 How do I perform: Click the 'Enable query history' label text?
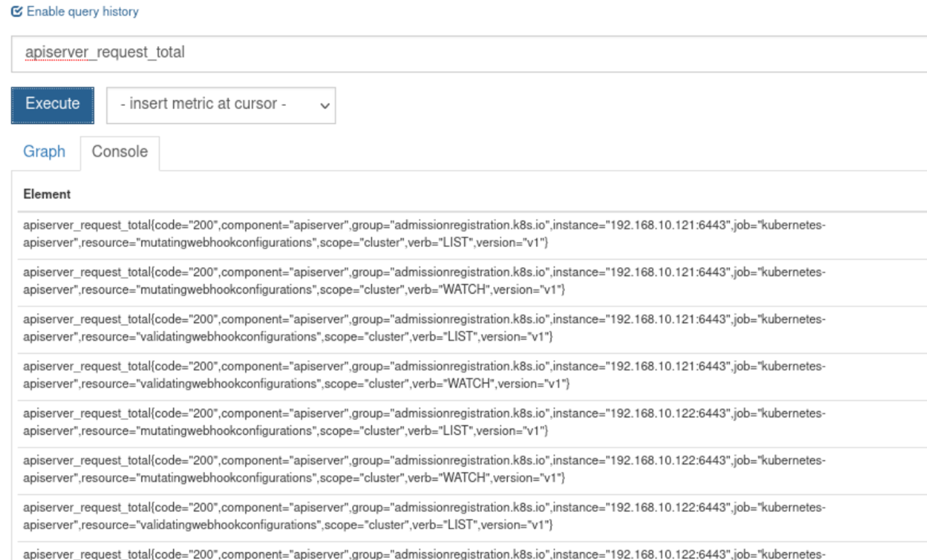pyautogui.click(x=83, y=12)
